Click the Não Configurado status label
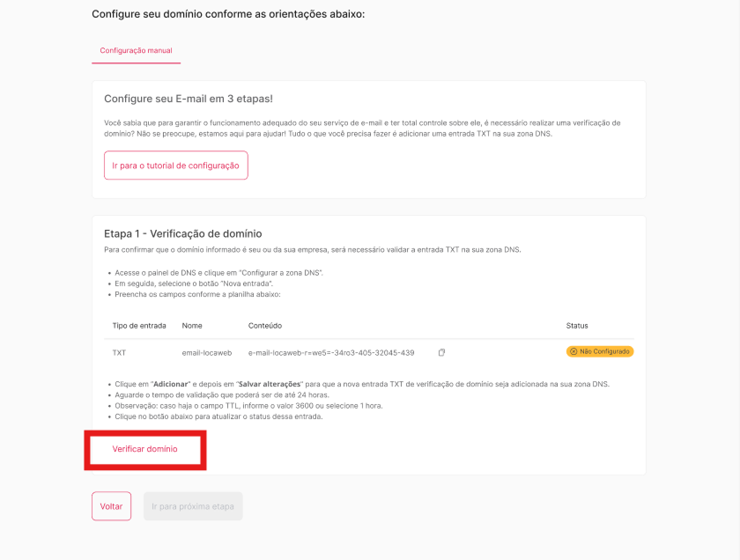 tap(604, 351)
